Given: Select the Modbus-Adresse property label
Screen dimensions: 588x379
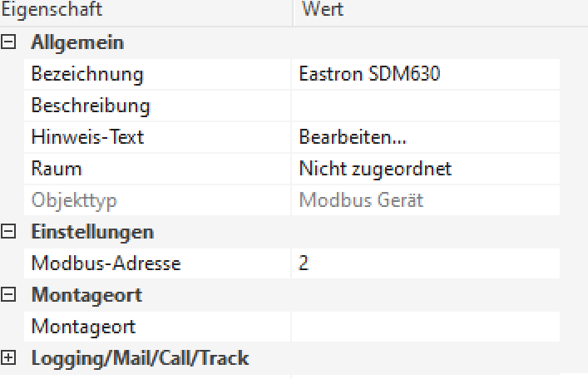Looking at the screenshot, I should pos(106,263).
